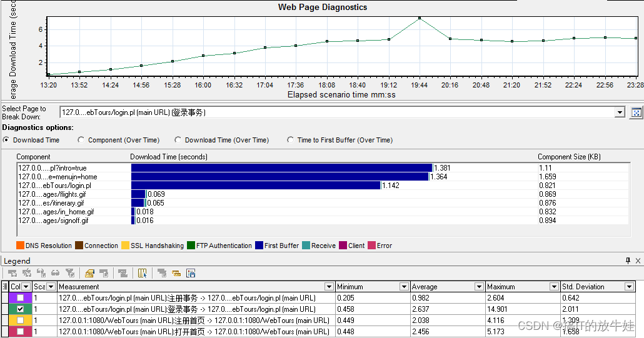Open the Col column filter dropdown

point(26,286)
